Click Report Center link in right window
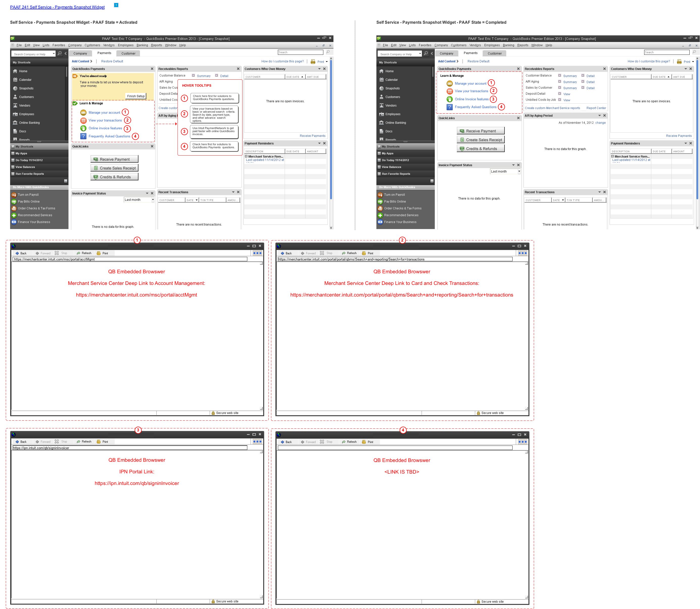This screenshot has width=700, height=609. tap(596, 108)
